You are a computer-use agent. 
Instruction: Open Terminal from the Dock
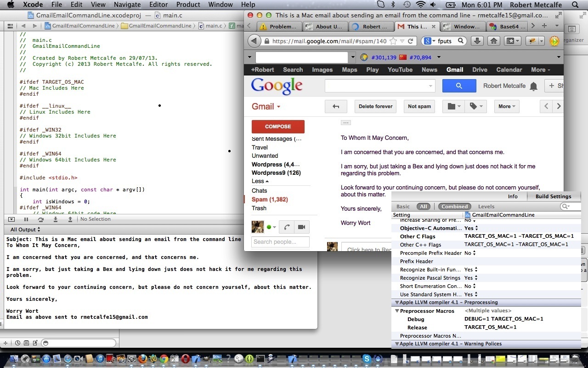(260, 358)
